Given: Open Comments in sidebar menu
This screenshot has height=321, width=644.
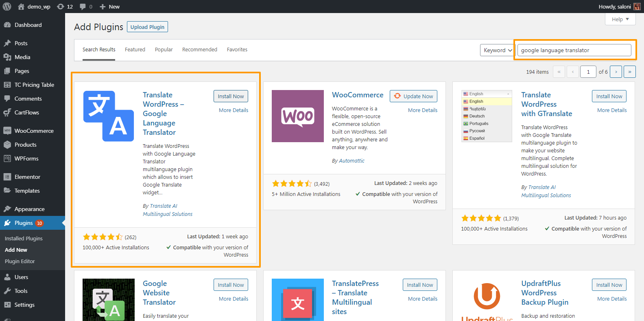Looking at the screenshot, I should pos(33,99).
